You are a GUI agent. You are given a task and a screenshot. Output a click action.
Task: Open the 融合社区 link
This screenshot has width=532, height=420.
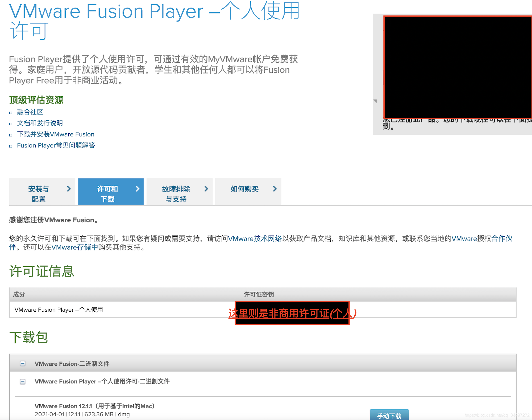pyautogui.click(x=30, y=112)
